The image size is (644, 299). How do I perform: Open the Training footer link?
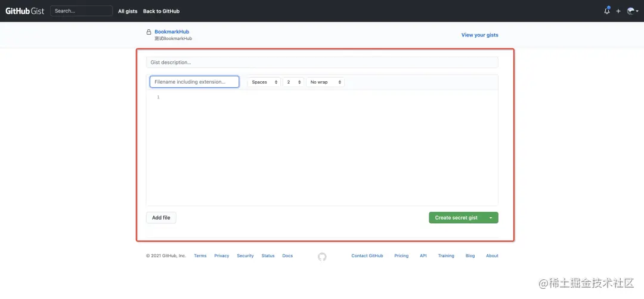(x=446, y=256)
